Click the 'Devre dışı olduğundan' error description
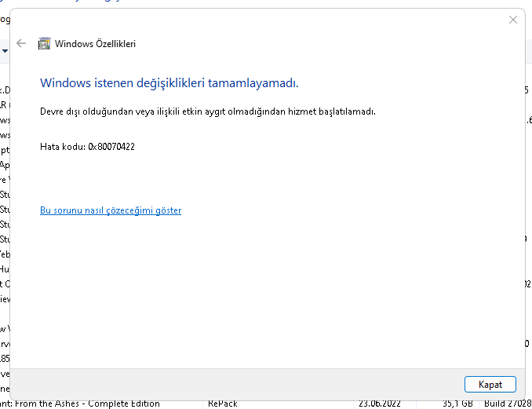 208,111
